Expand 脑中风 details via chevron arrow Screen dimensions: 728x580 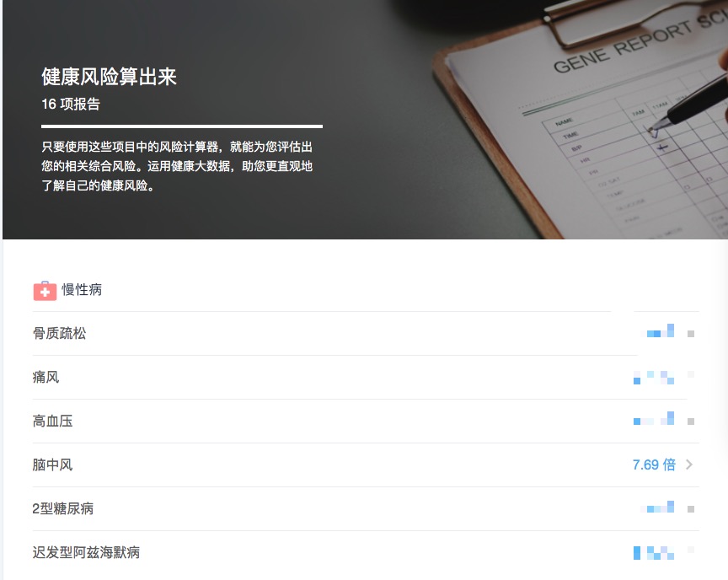coord(689,465)
